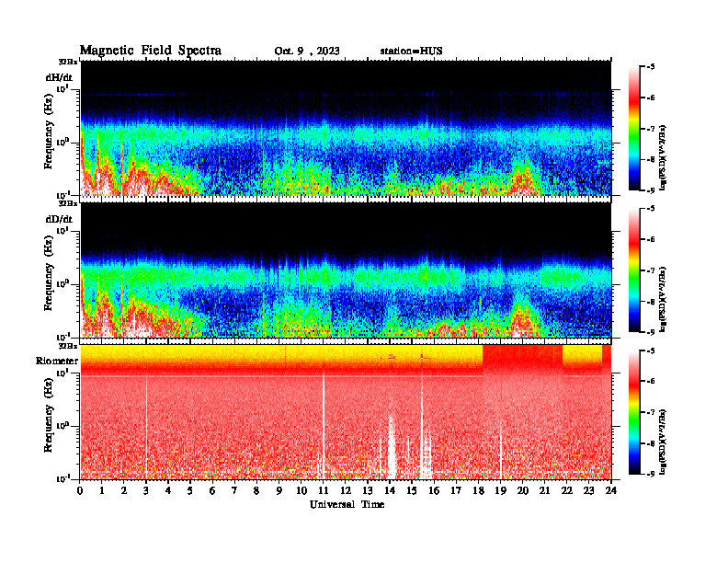The height and width of the screenshot is (563, 728).
Task: Click hour "2" on the Universal Time axis
Action: pyautogui.click(x=124, y=490)
